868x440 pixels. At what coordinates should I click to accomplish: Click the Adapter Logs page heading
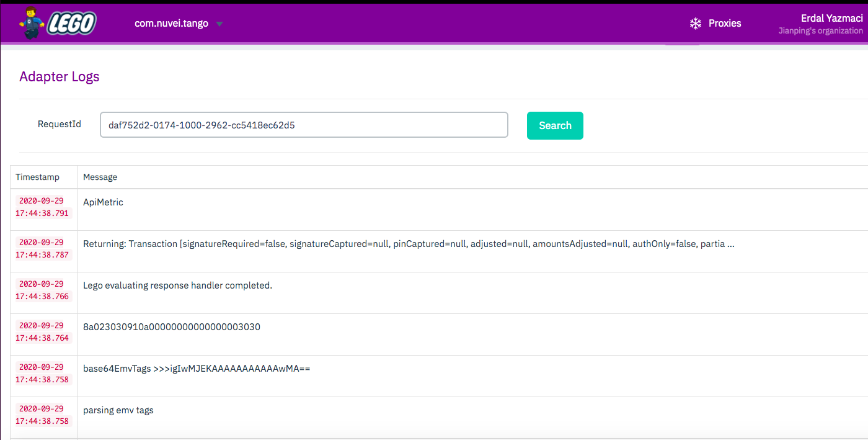tap(60, 76)
